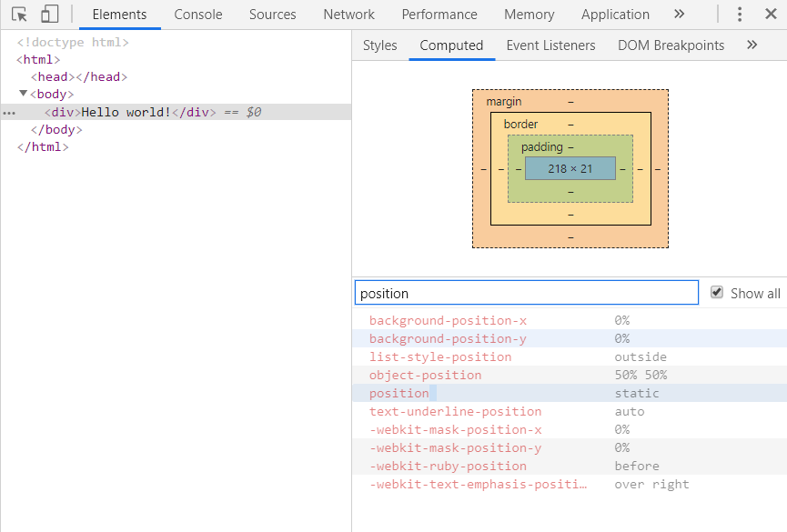
Task: Collapse the body element tree arrow
Action: coord(23,94)
